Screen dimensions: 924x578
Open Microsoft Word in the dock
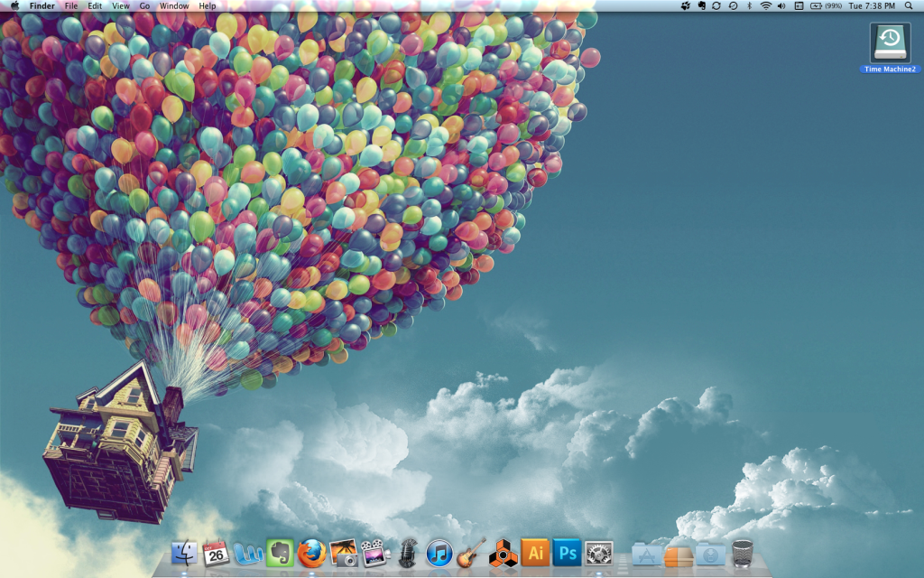pyautogui.click(x=248, y=554)
